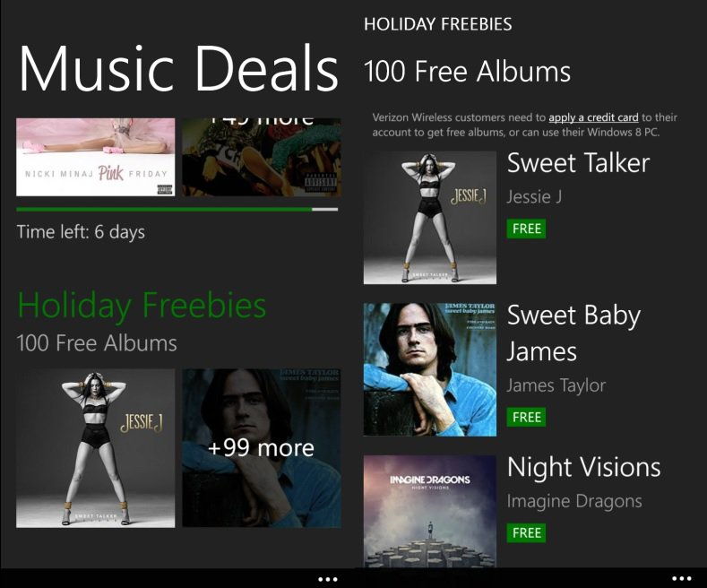Select the Sweet Talker album title
The image size is (707, 588).
[x=578, y=163]
